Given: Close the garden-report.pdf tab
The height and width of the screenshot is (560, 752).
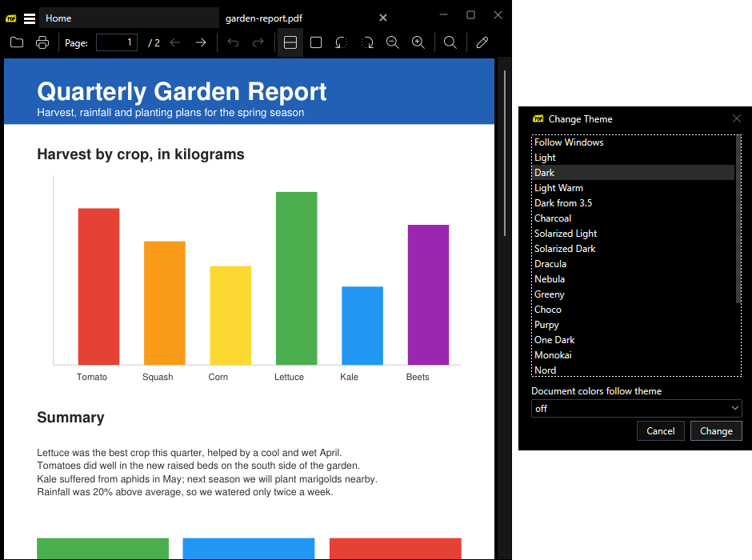Looking at the screenshot, I should tap(383, 18).
